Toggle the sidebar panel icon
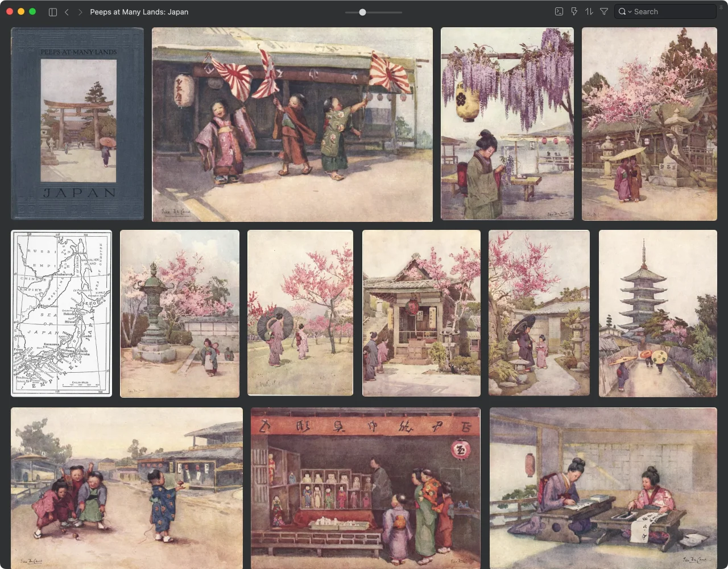Viewport: 728px width, 569px height. coord(53,12)
